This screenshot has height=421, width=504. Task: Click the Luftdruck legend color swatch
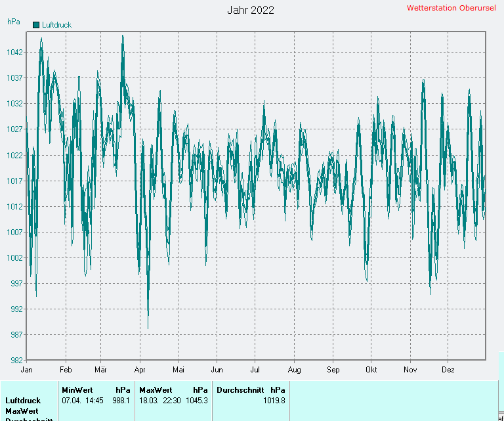tap(36, 25)
